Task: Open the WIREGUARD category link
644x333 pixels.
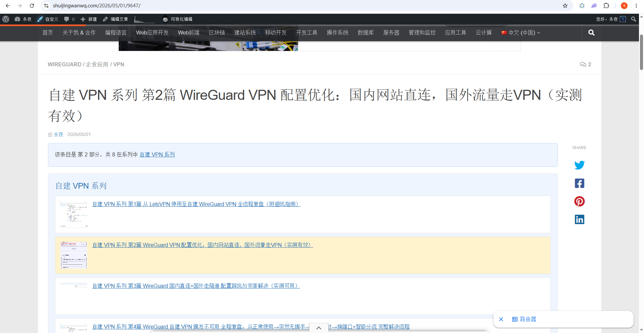Action: 64,64
